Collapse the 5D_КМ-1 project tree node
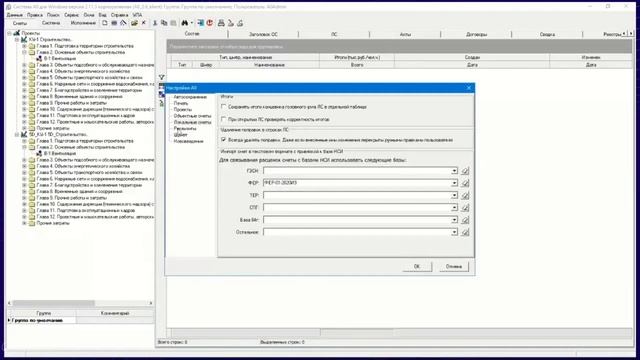Image resolution: width=640 pixels, height=360 pixels. click(17, 134)
